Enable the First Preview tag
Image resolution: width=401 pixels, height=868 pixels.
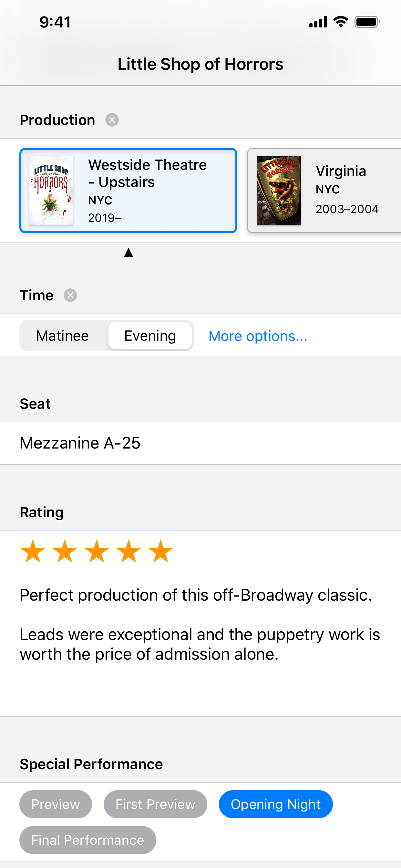tap(155, 804)
